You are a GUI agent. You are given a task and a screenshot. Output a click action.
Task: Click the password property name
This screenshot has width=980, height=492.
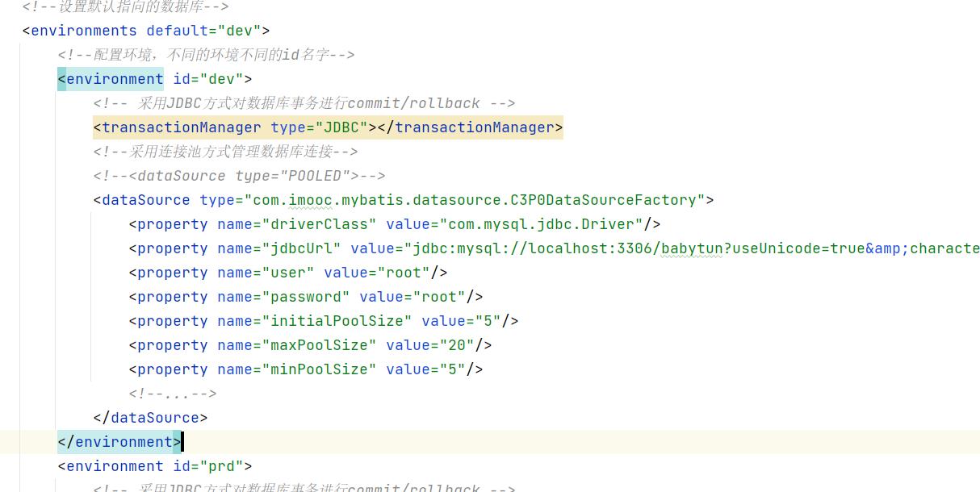pyautogui.click(x=304, y=297)
